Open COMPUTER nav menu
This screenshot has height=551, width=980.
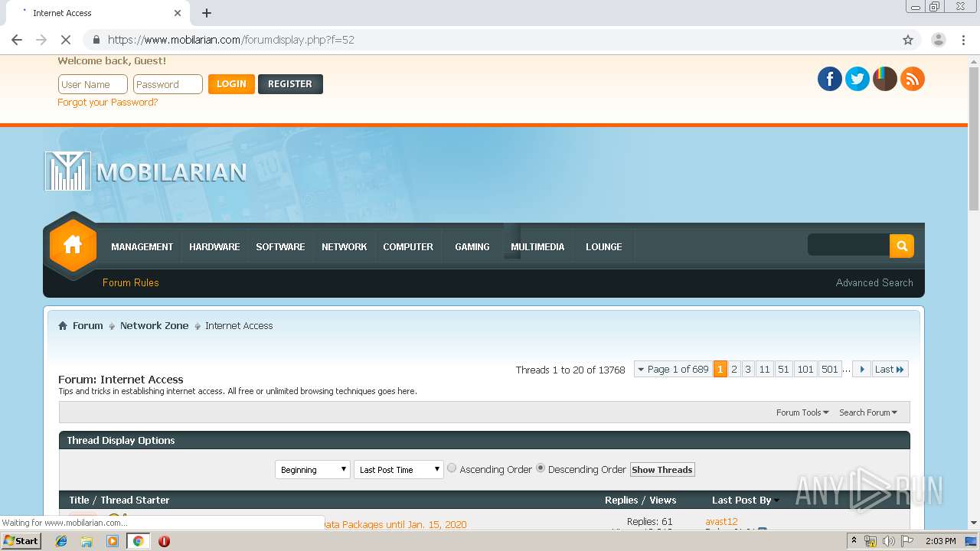(x=408, y=246)
